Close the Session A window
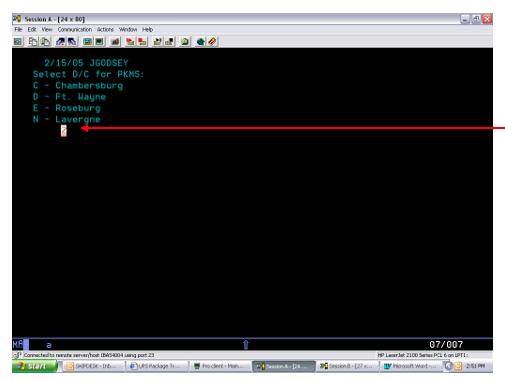Screen dimensions: 505x380 point(487,19)
